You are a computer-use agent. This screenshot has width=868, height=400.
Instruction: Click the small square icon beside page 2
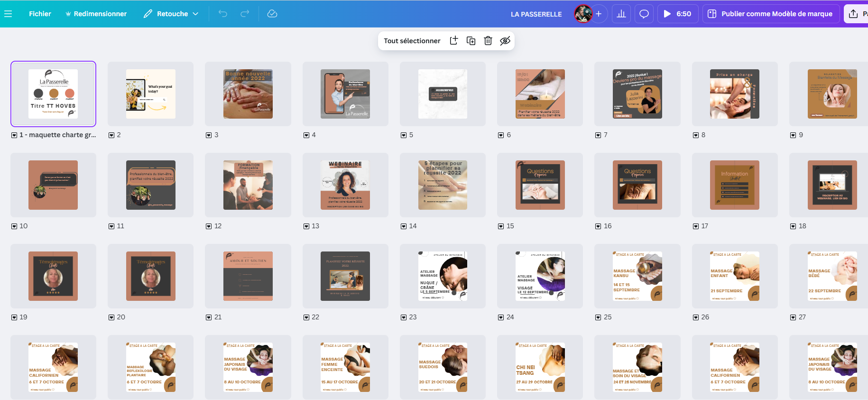pyautogui.click(x=111, y=135)
